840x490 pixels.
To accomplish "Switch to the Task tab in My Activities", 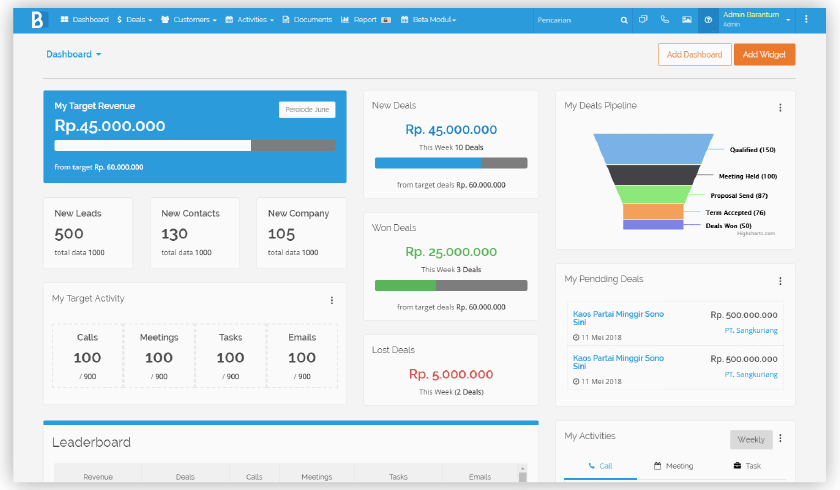I will [747, 466].
